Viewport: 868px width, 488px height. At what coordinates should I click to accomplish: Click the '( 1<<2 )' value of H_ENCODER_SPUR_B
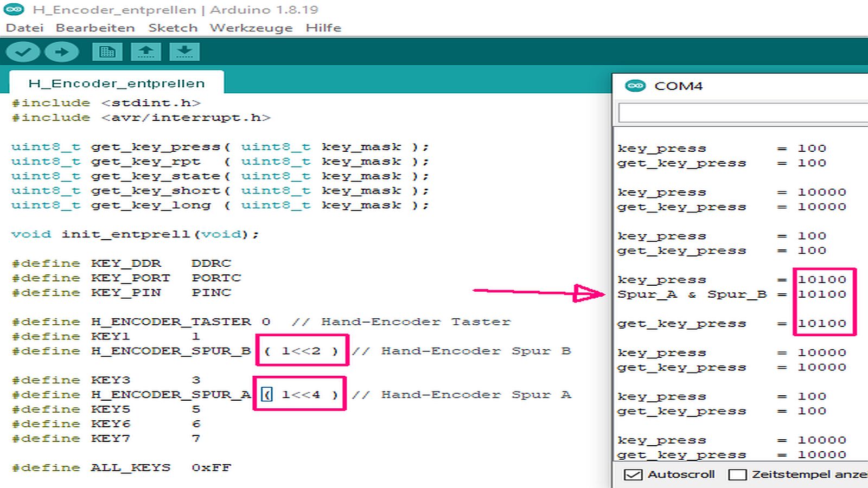301,351
